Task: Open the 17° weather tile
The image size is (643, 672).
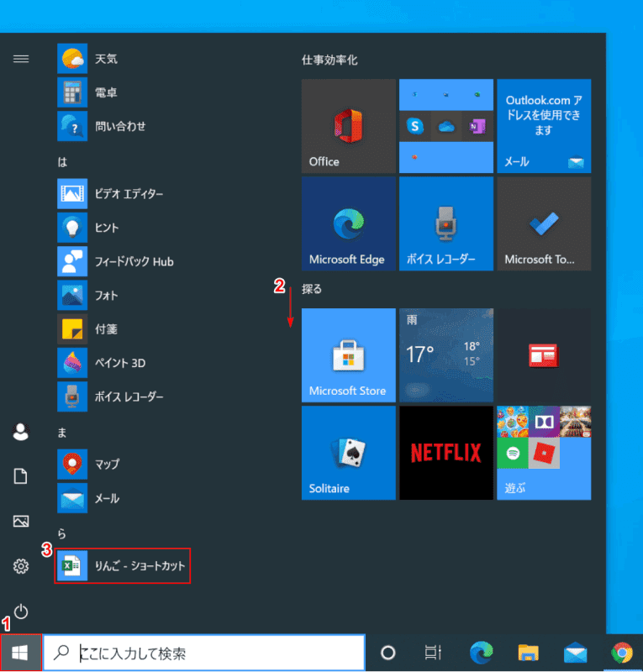Action: (446, 355)
